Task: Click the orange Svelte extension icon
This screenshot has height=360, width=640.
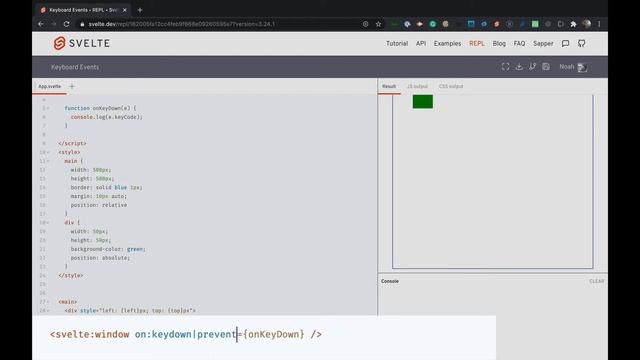Action: click(496, 24)
